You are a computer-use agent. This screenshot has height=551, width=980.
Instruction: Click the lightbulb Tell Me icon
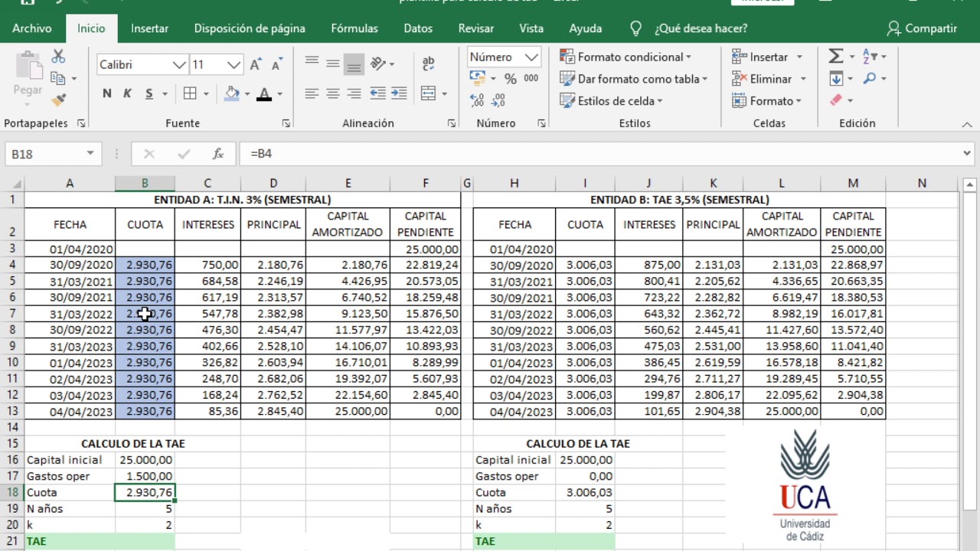click(635, 28)
